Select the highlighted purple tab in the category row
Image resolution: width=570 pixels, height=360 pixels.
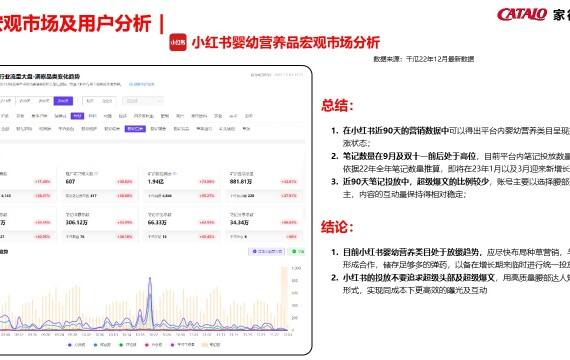coord(77,116)
